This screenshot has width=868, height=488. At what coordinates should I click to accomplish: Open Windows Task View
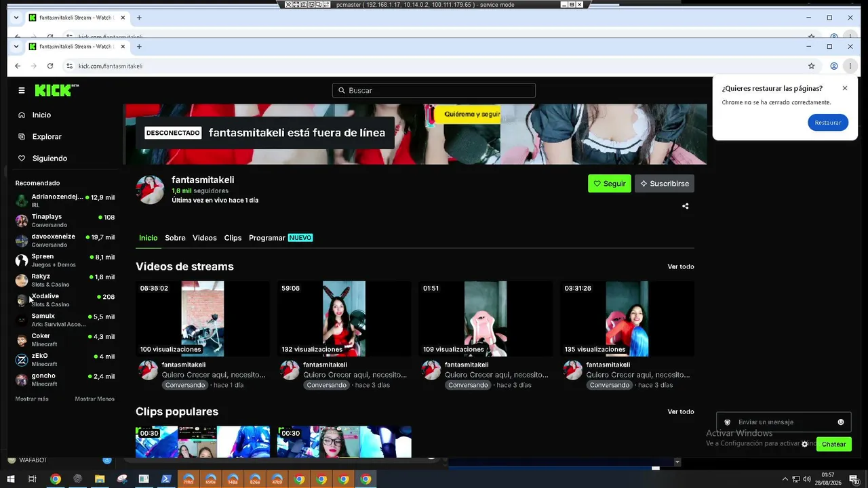click(32, 479)
